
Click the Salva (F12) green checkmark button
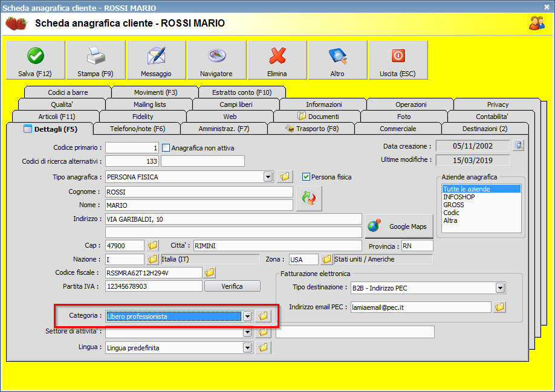pyautogui.click(x=36, y=60)
